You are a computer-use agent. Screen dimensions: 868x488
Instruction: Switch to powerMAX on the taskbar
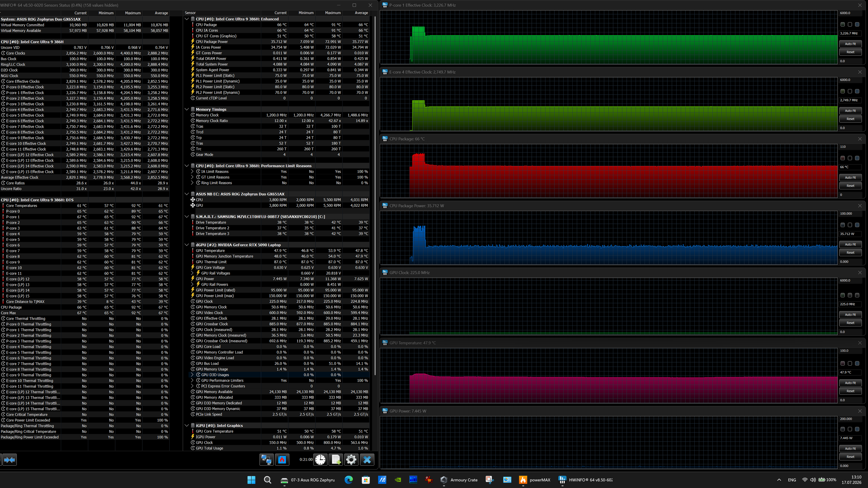pyautogui.click(x=535, y=480)
